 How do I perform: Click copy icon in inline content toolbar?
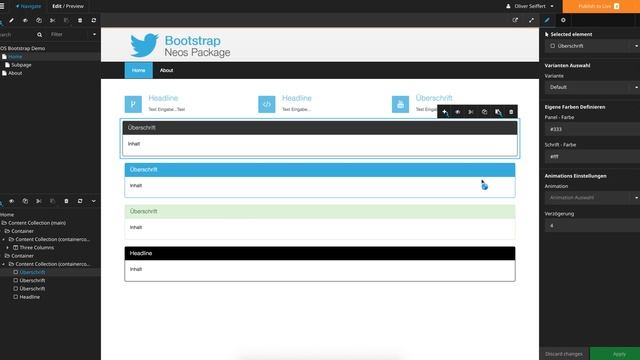tap(484, 112)
